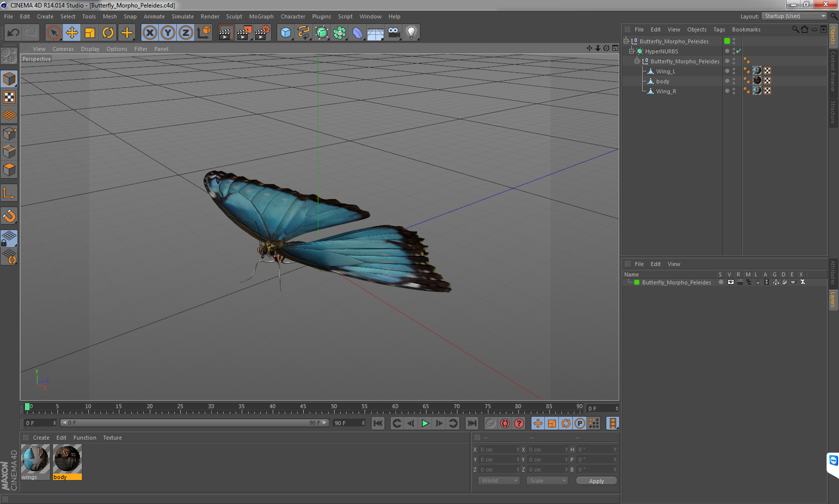Image resolution: width=839 pixels, height=504 pixels.
Task: Add a Cube primitive object
Action: click(286, 33)
